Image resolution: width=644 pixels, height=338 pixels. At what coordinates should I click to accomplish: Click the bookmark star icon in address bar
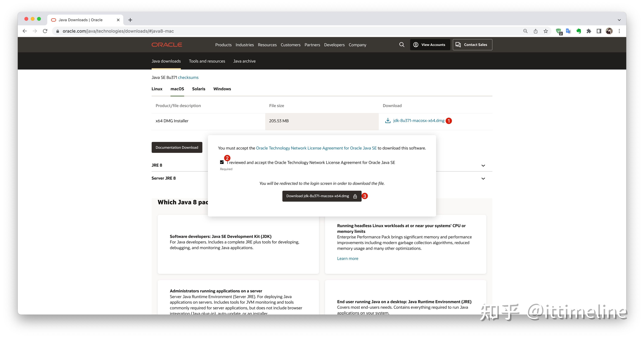coord(545,31)
